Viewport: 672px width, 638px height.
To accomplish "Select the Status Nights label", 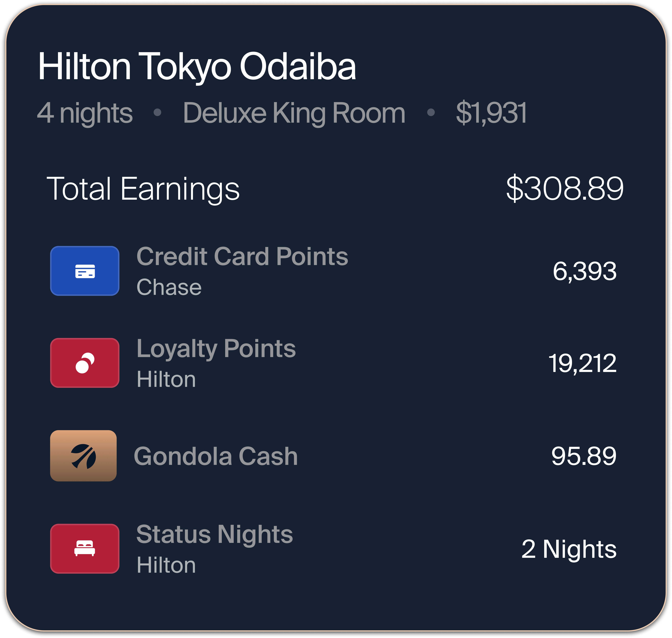I will click(x=214, y=534).
